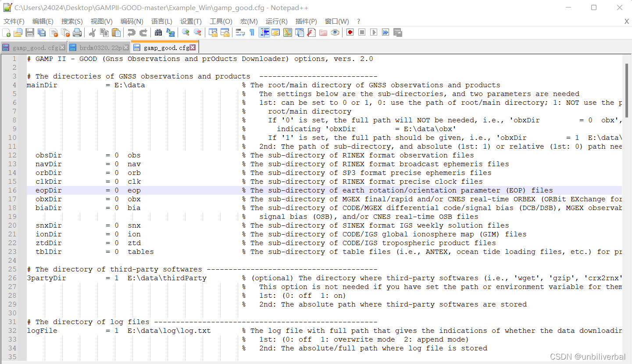Open the 插件(P) menu
This screenshot has width=632, height=364.
[x=306, y=21]
